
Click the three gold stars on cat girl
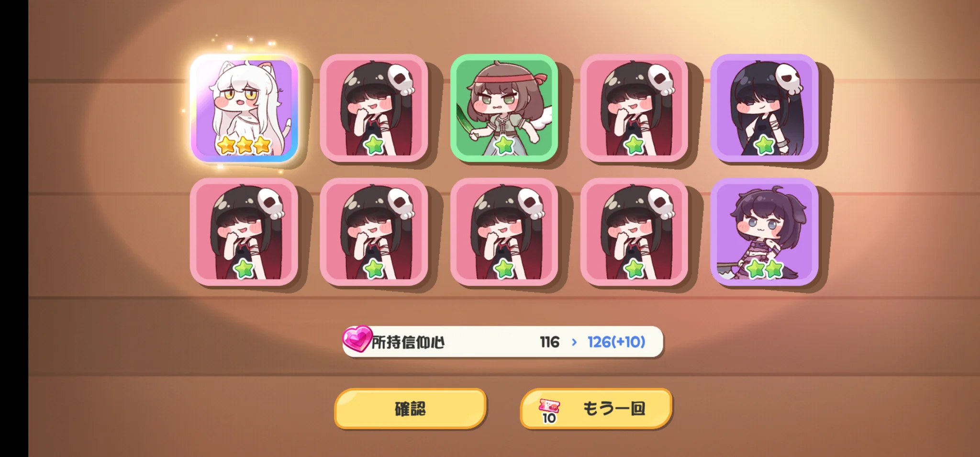coord(244,145)
